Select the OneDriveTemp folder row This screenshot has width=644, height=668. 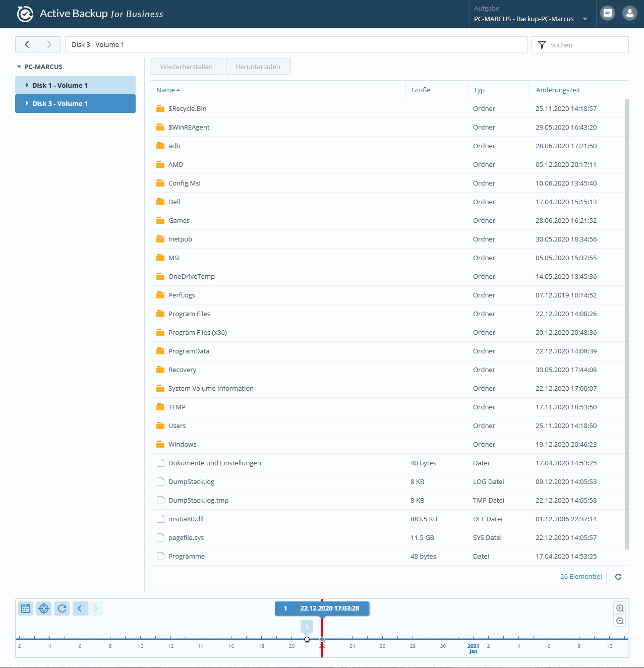pos(387,276)
